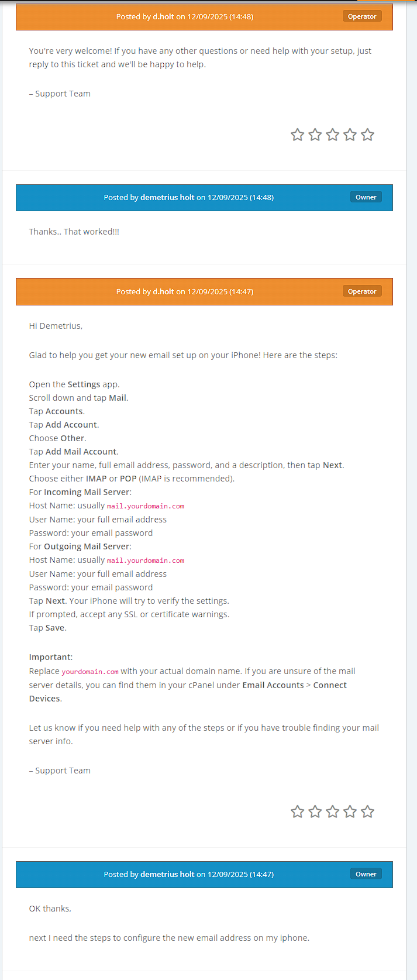
Task: Rate the iPhone setup instructions reply three stars
Action: 332,811
